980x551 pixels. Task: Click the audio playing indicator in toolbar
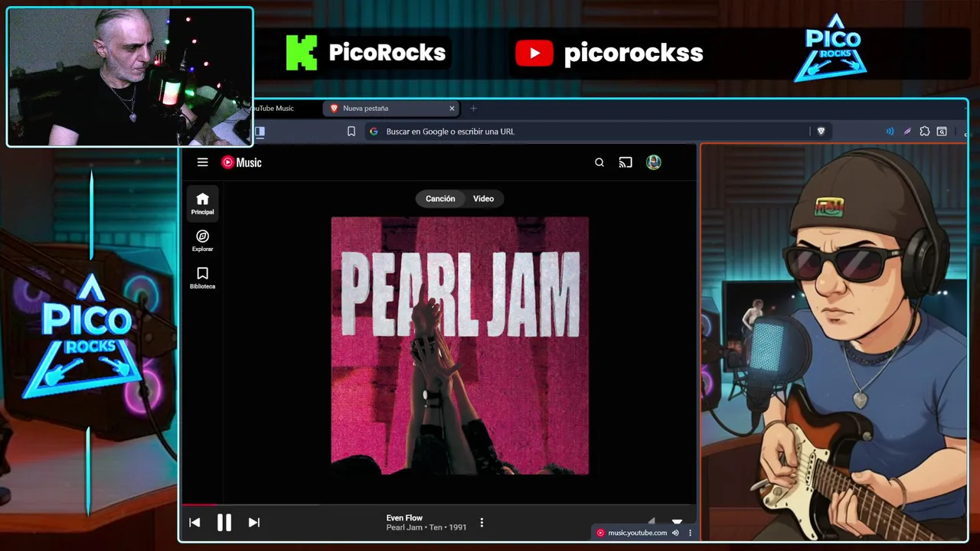(x=890, y=132)
